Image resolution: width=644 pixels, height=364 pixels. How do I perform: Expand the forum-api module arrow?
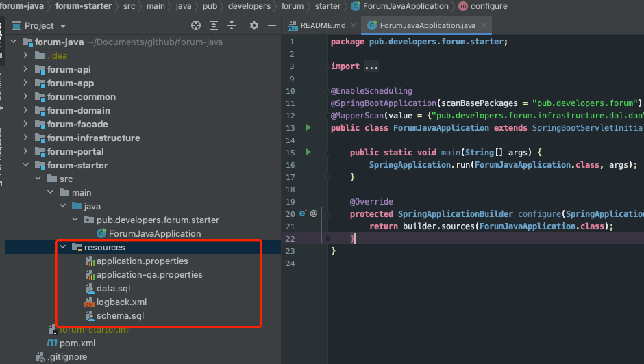[x=25, y=69]
